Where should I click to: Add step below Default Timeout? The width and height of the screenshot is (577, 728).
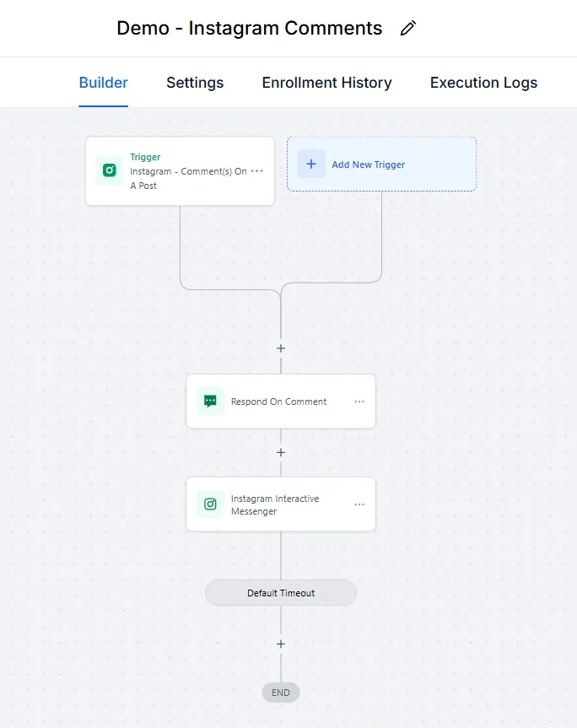[x=281, y=644]
